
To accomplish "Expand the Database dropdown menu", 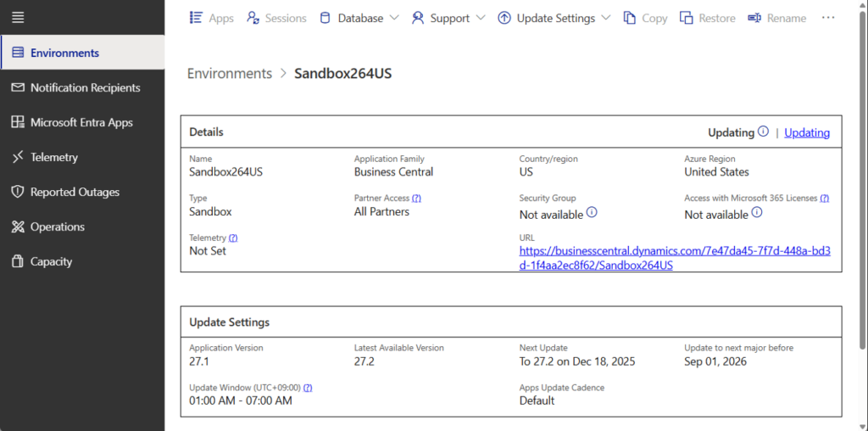I will tap(359, 18).
